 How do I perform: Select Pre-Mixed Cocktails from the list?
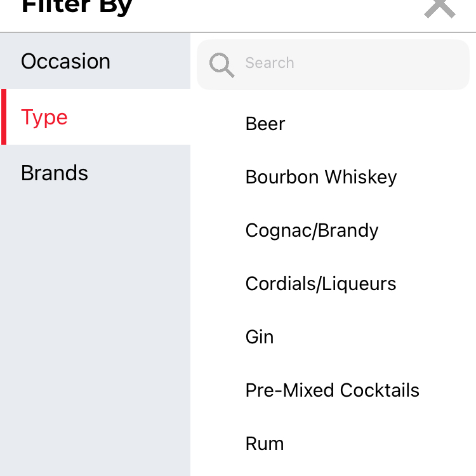click(333, 390)
